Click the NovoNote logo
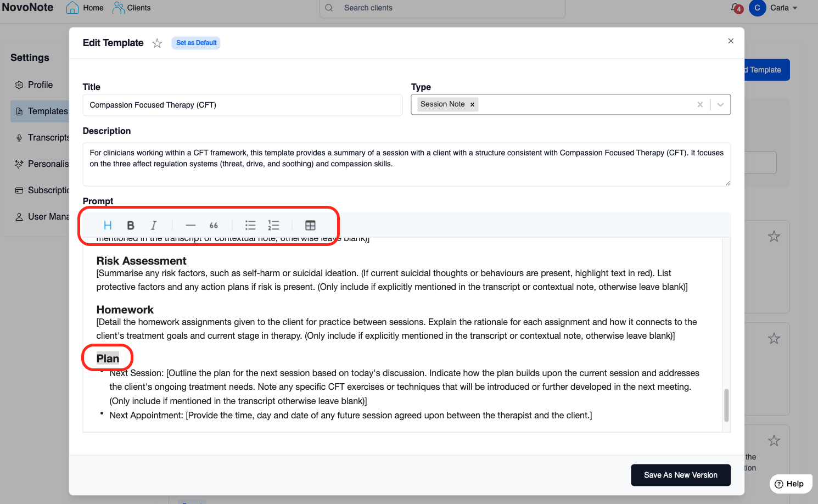This screenshot has height=504, width=818. point(28,8)
